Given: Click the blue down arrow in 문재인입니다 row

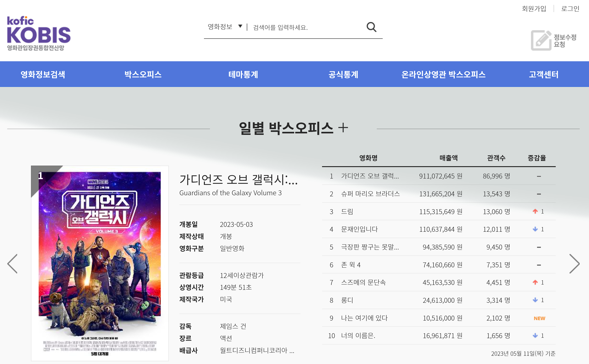Looking at the screenshot, I should click(535, 229).
